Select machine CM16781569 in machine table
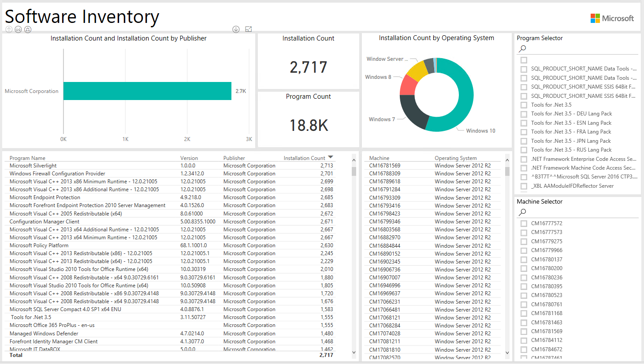 pos(385,166)
